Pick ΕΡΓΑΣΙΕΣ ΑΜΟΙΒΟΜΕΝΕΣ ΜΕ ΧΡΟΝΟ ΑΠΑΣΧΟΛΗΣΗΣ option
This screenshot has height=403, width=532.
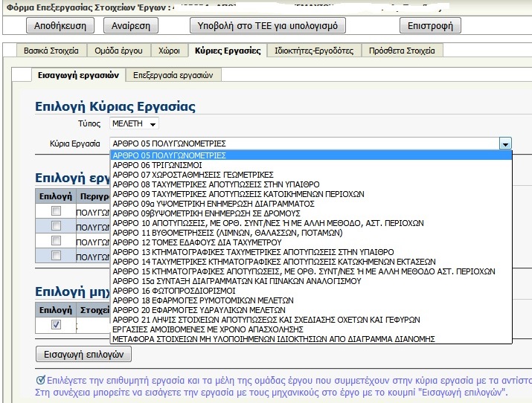[208, 329]
